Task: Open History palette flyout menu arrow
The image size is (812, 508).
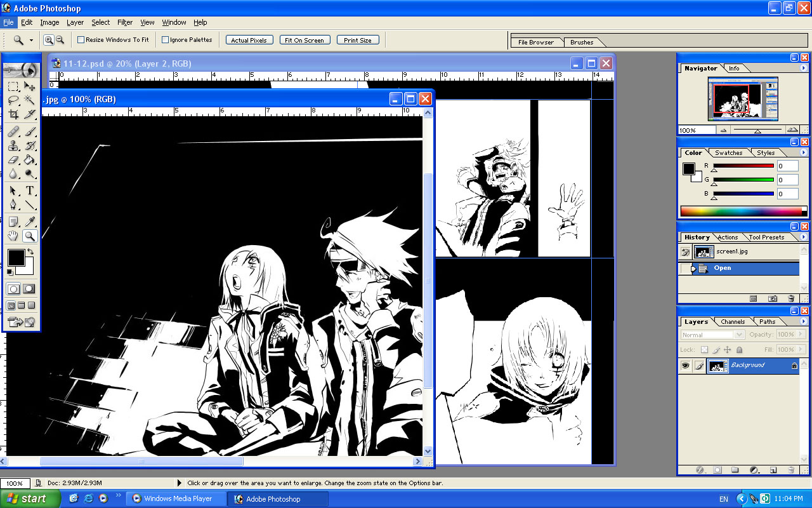Action: pos(804,237)
